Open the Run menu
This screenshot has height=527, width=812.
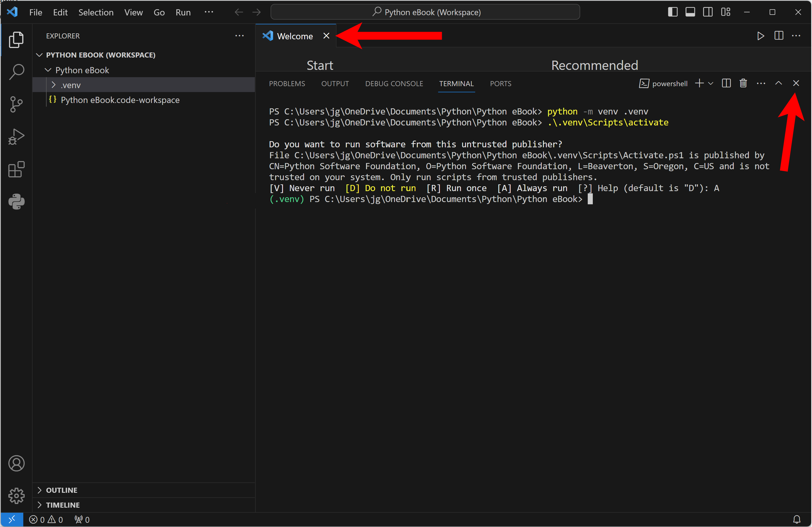coord(183,12)
